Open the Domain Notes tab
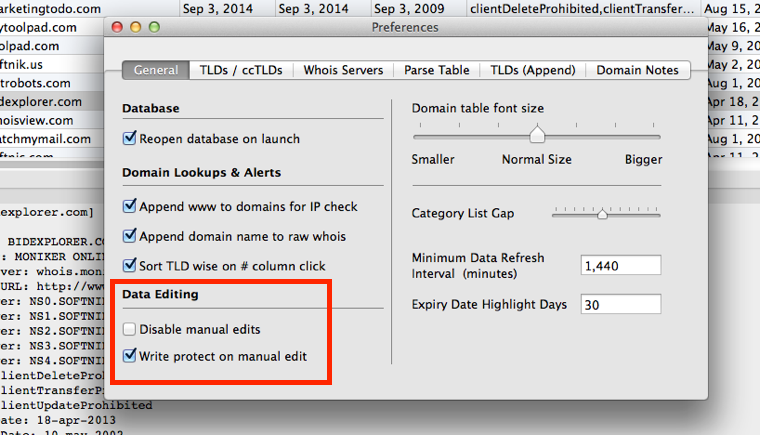This screenshot has width=760, height=435. tap(637, 70)
